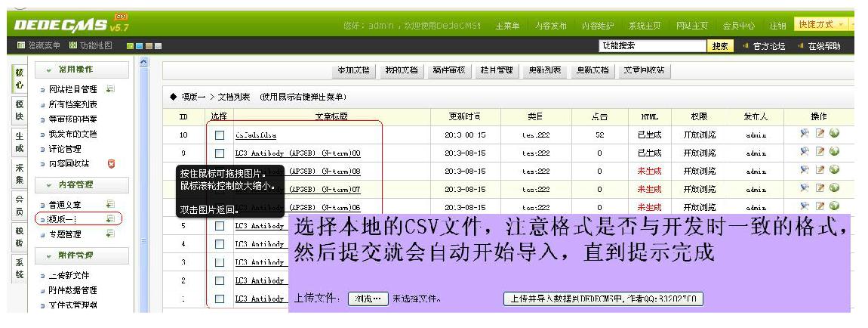Click the 浏览 file browse button
The height and width of the screenshot is (328, 868).
click(368, 299)
